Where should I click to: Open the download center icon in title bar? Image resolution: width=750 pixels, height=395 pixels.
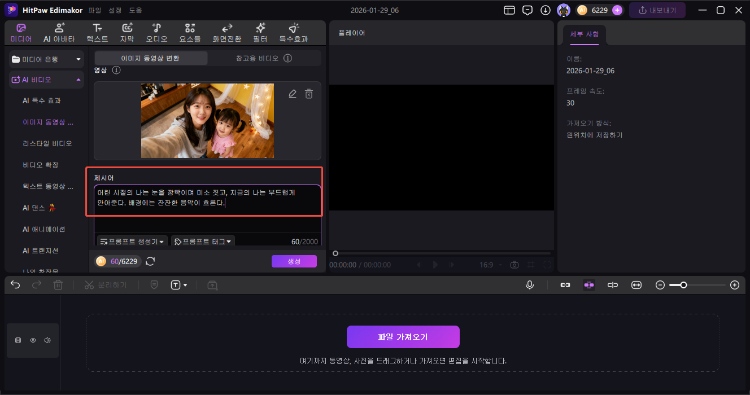[x=545, y=10]
